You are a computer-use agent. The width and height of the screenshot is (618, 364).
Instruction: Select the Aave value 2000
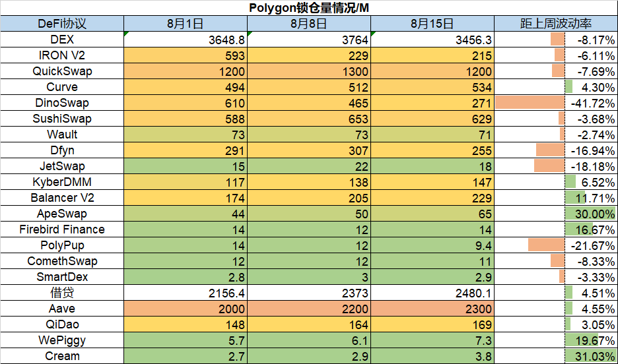(x=232, y=309)
